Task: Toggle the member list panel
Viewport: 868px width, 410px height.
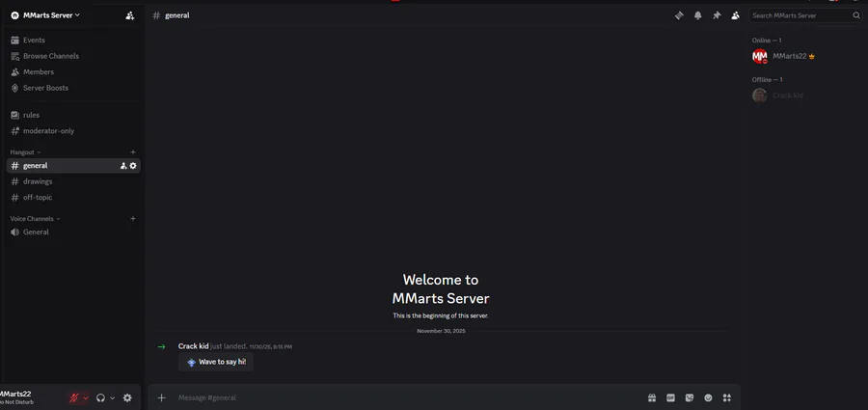Action: [735, 15]
